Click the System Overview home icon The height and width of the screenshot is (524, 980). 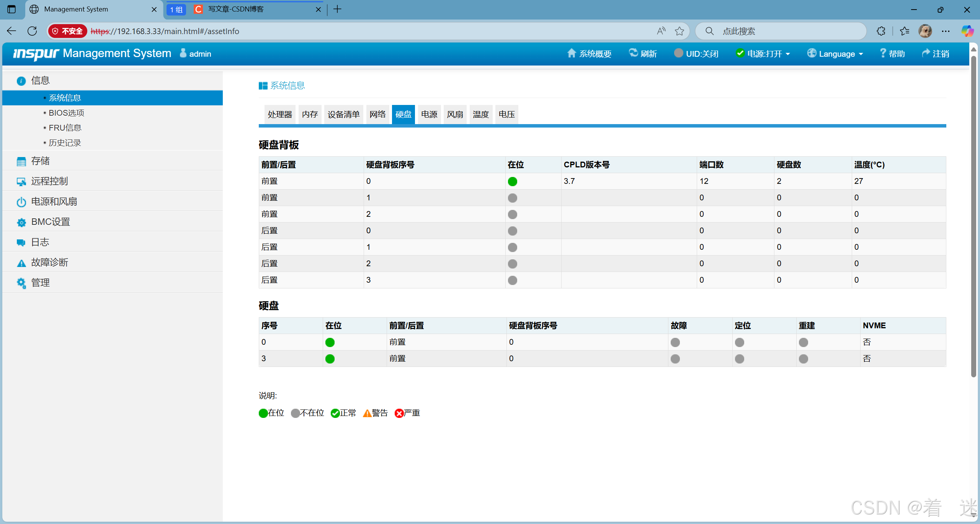tap(571, 53)
